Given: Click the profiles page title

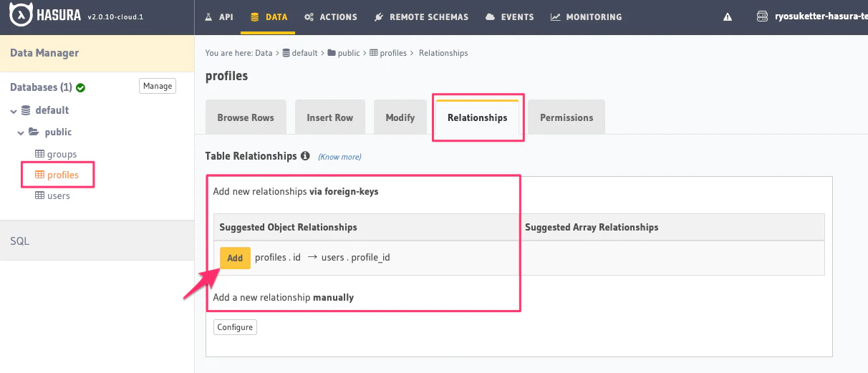Looking at the screenshot, I should pyautogui.click(x=226, y=76).
